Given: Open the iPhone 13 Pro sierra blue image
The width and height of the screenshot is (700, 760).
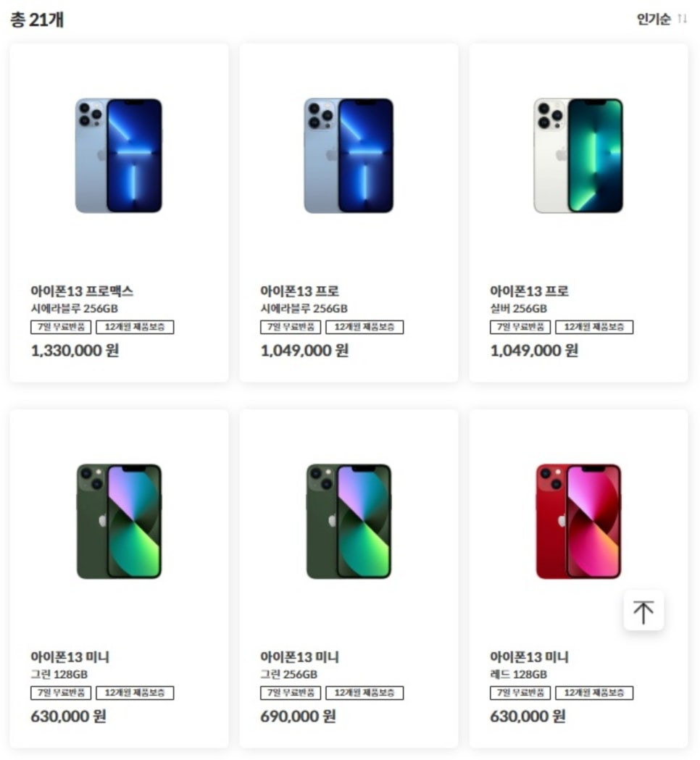Looking at the screenshot, I should click(349, 156).
